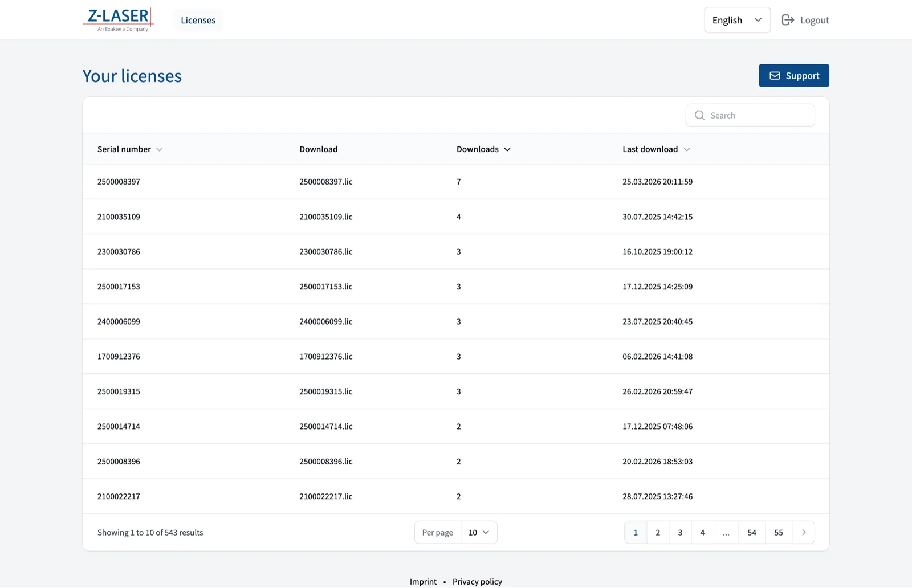The image size is (912, 588).
Task: Sort by Downloads column chevron
Action: [x=507, y=149]
